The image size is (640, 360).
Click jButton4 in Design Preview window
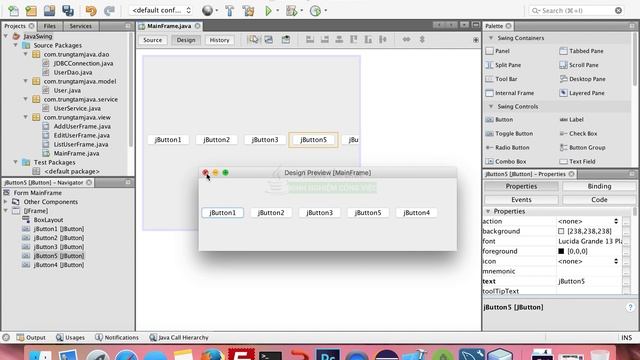416,213
